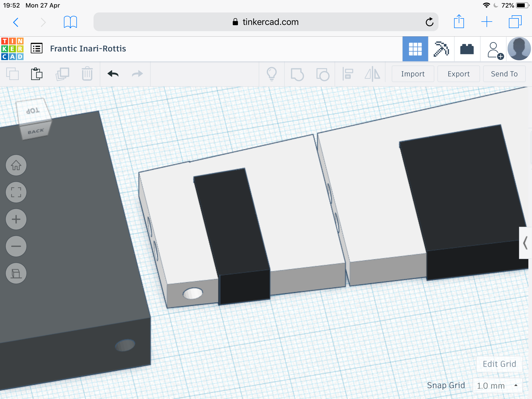This screenshot has width=532, height=399.
Task: Select the 3D design grid view
Action: (415, 49)
